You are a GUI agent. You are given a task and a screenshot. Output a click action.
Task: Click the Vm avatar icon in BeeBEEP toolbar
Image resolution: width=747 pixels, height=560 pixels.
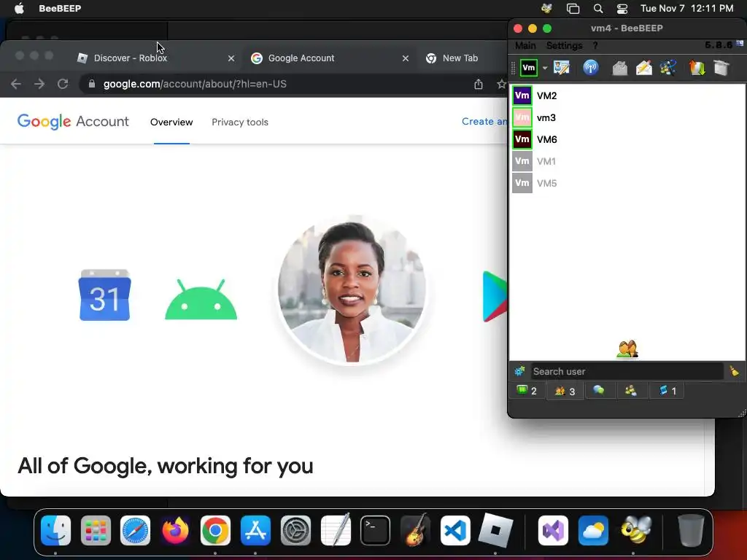(529, 68)
